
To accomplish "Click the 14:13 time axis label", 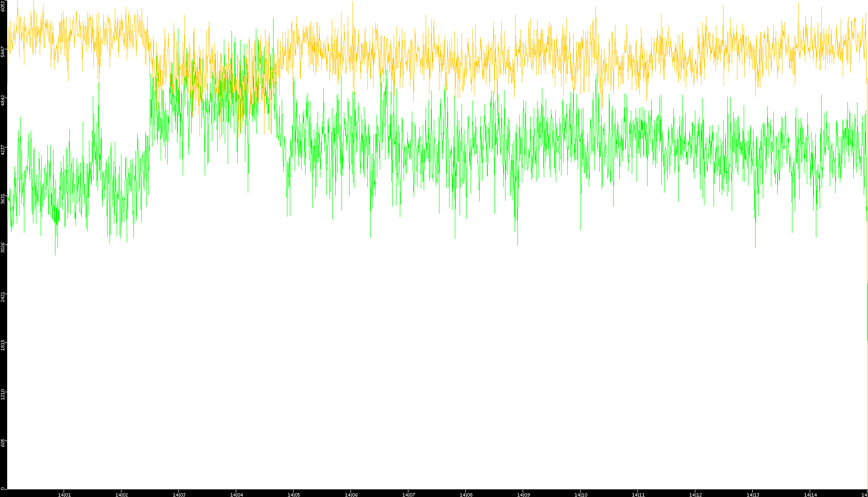I will coord(753,495).
